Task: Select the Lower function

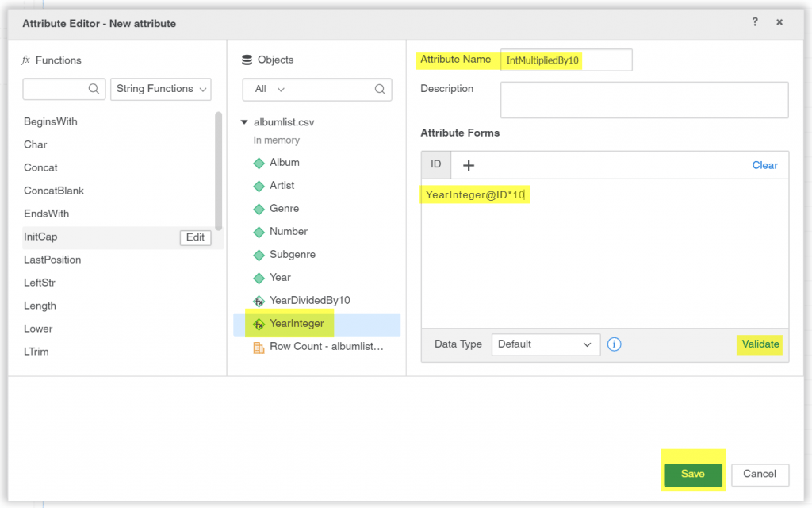Action: pyautogui.click(x=38, y=329)
